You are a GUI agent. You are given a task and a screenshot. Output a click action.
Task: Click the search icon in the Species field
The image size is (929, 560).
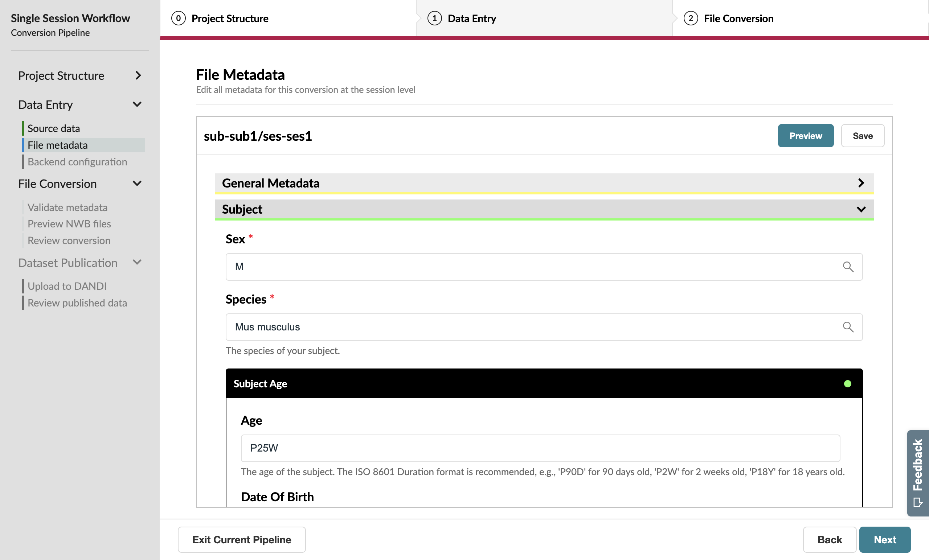point(848,327)
